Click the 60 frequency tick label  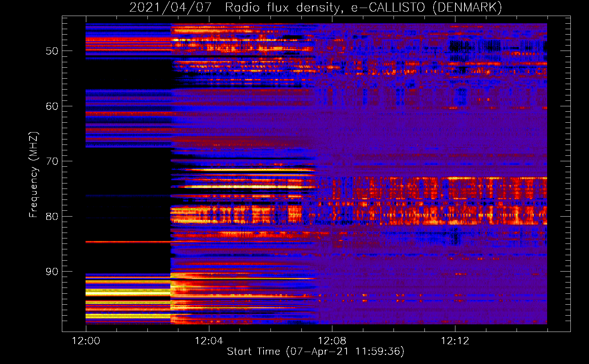click(52, 106)
